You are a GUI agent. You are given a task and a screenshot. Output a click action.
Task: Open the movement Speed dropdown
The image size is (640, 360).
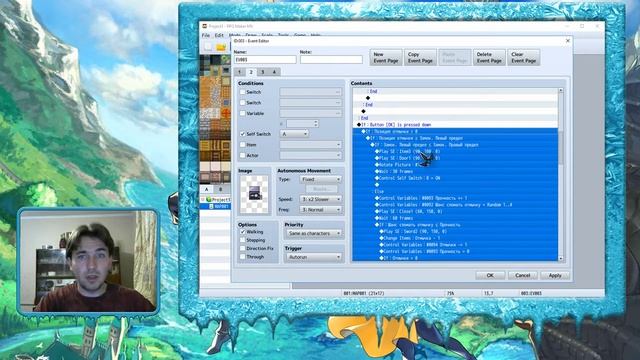click(x=320, y=199)
